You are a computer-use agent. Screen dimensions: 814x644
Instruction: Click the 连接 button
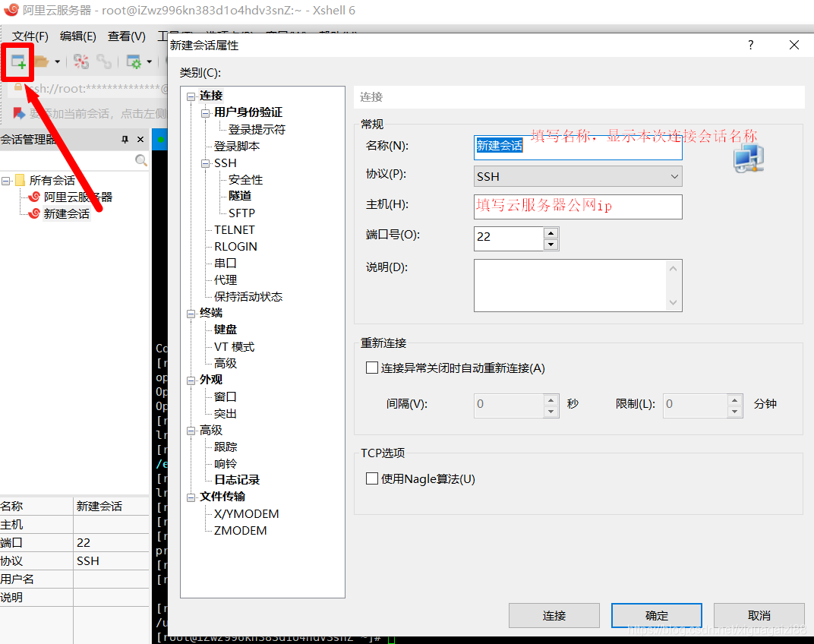554,615
